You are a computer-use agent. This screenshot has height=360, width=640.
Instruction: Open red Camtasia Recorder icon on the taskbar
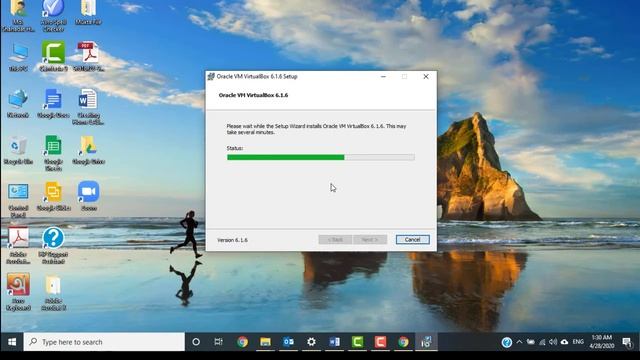click(x=380, y=342)
